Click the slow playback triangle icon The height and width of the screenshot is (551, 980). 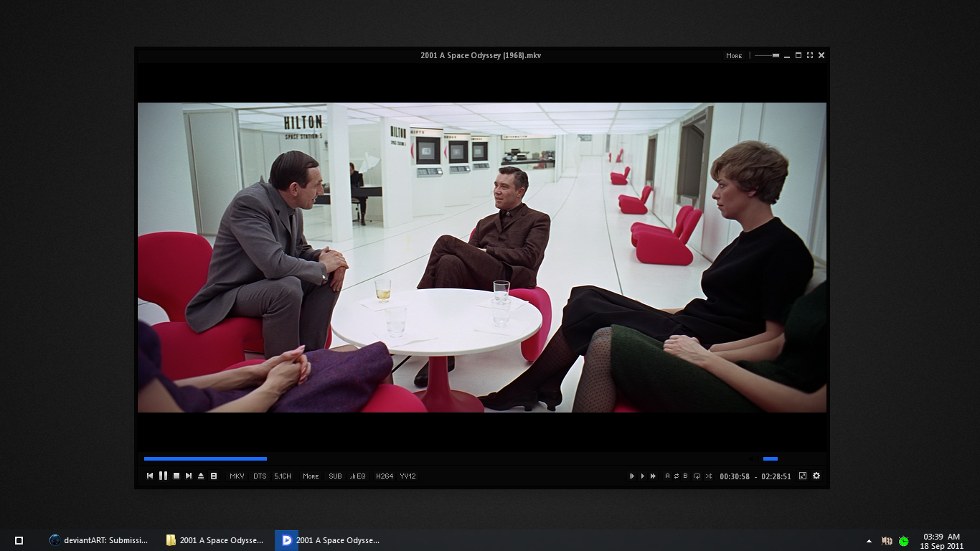(643, 476)
